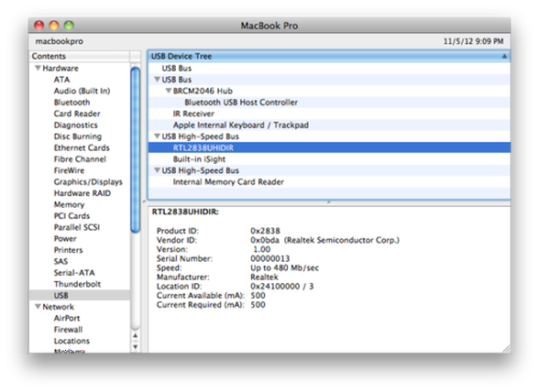Open the Serial-ATA section

pyautogui.click(x=74, y=272)
